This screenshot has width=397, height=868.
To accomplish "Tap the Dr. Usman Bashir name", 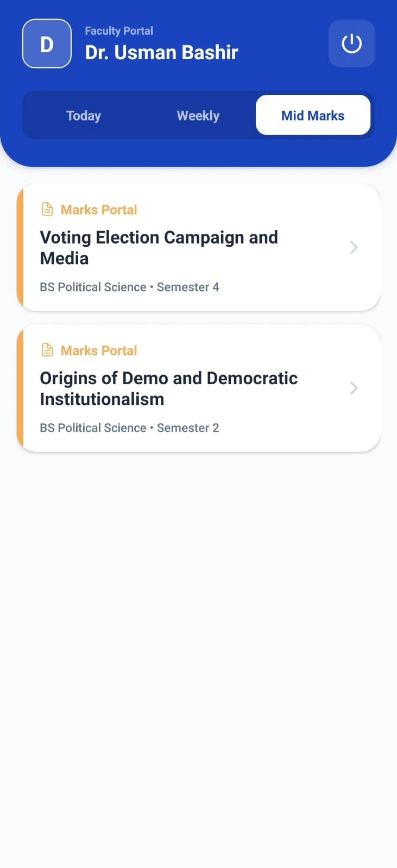I will click(x=161, y=52).
